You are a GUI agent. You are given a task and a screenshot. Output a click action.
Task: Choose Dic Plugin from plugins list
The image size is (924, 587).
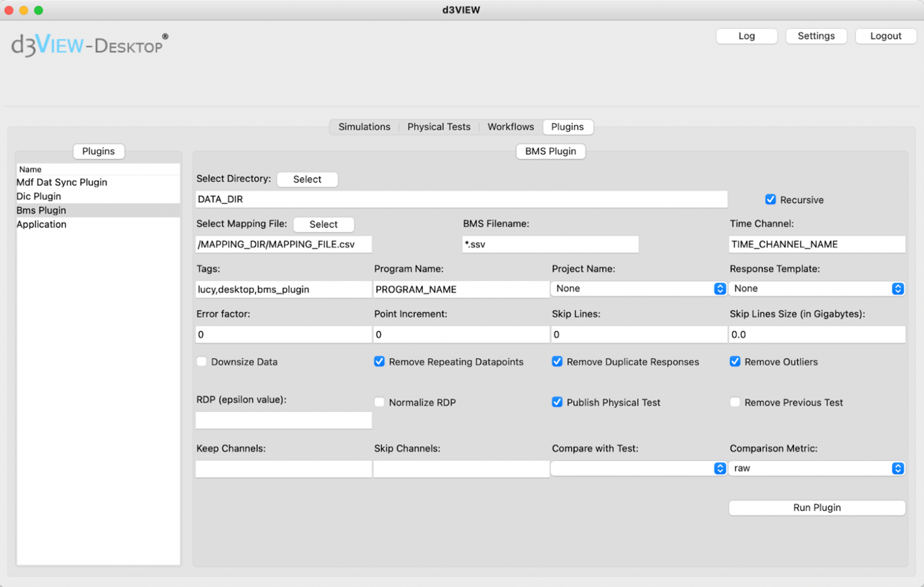[x=39, y=196]
